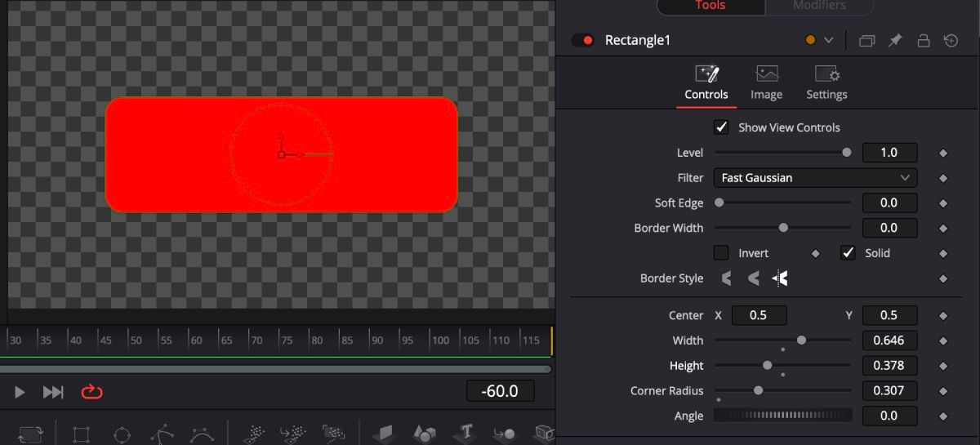The height and width of the screenshot is (445, 980).
Task: Open the Image tab
Action: tap(766, 84)
